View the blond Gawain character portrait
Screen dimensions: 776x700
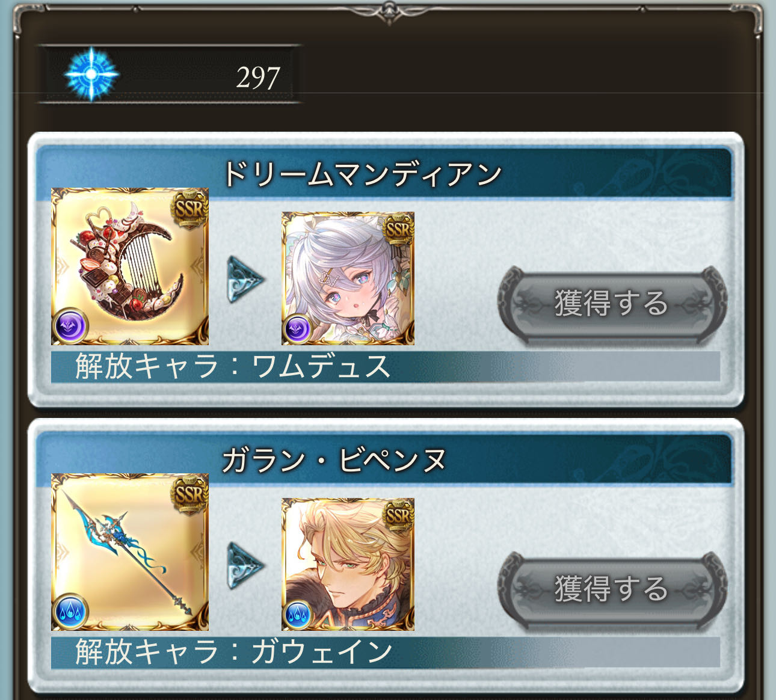(348, 564)
